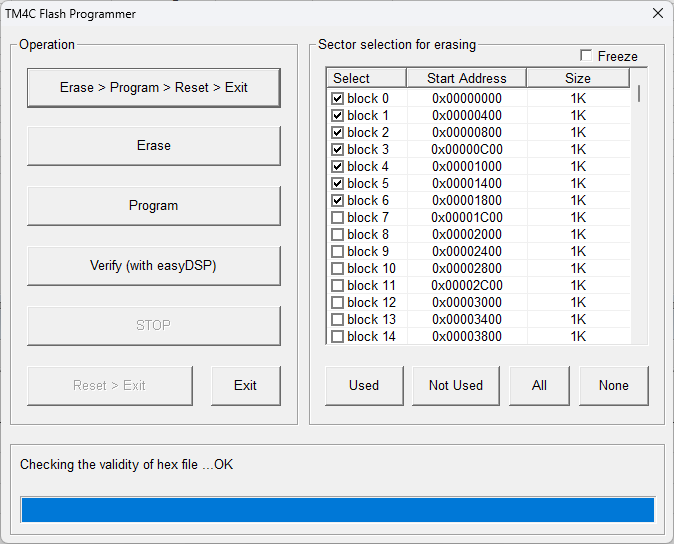Click the Not Used button
This screenshot has width=674, height=544.
(x=456, y=385)
